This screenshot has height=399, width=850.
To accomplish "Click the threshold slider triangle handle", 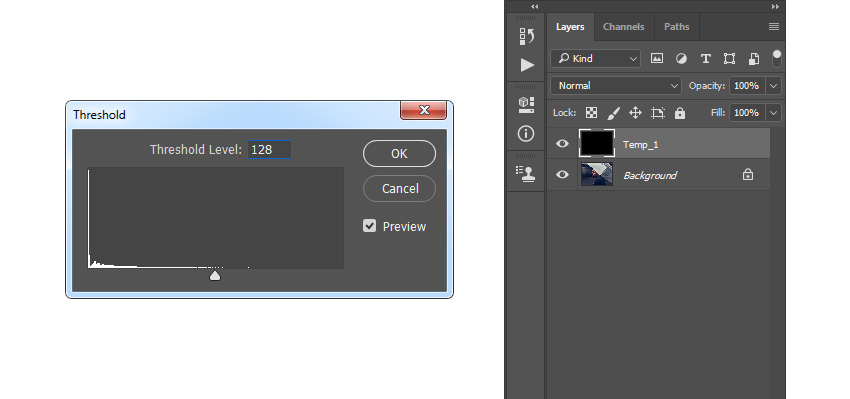I will [x=215, y=276].
